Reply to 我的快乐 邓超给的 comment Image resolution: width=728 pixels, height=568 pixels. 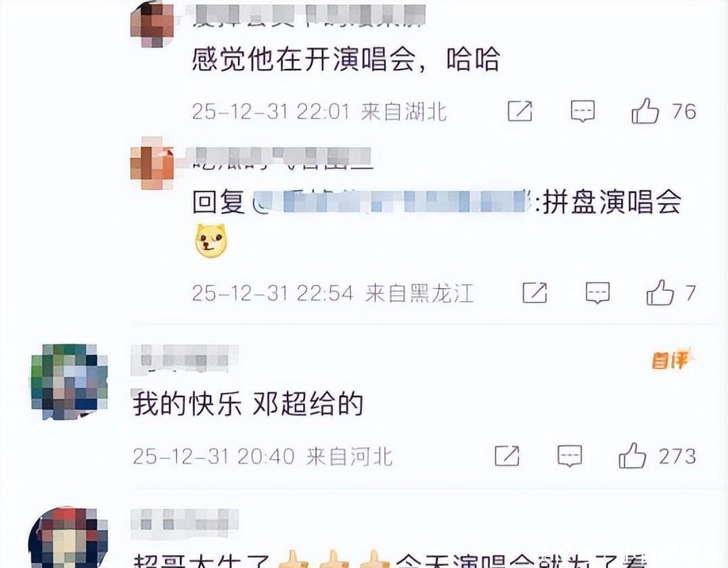(x=569, y=456)
